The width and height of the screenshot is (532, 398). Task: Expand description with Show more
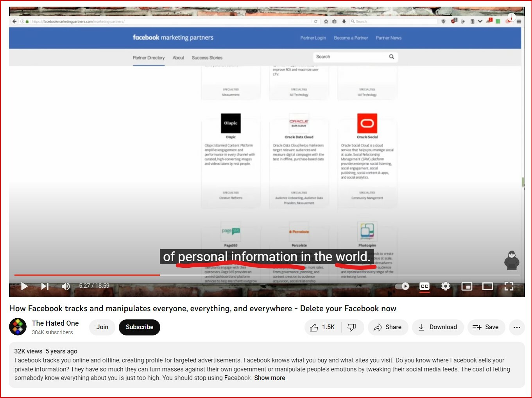270,378
